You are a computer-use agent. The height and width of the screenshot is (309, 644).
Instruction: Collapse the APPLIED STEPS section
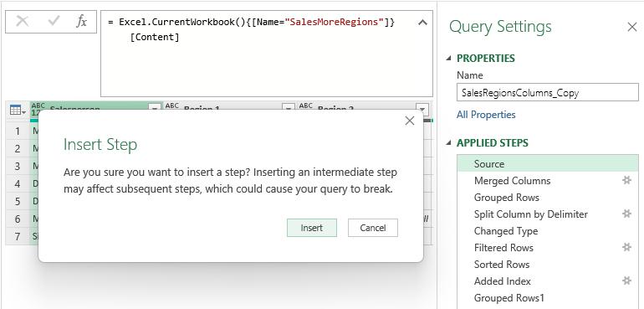pyautogui.click(x=448, y=143)
